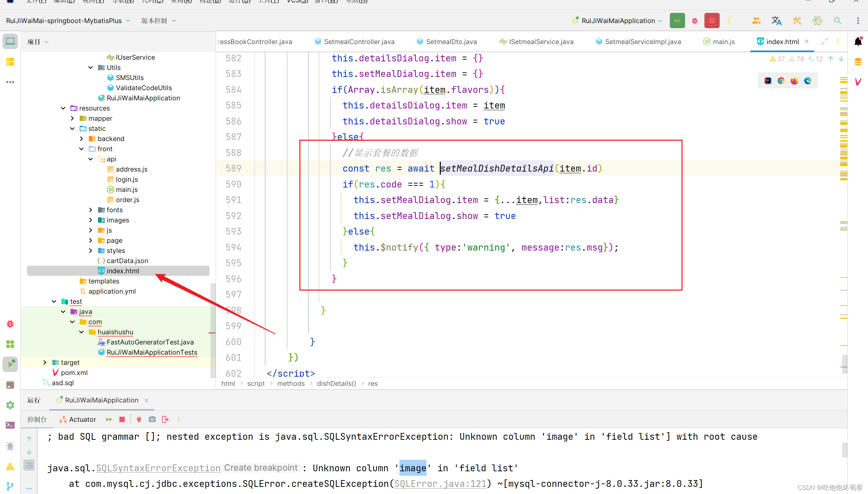Open the Notifications bell panel
This screenshot has width=868, height=494.
pos(858,42)
